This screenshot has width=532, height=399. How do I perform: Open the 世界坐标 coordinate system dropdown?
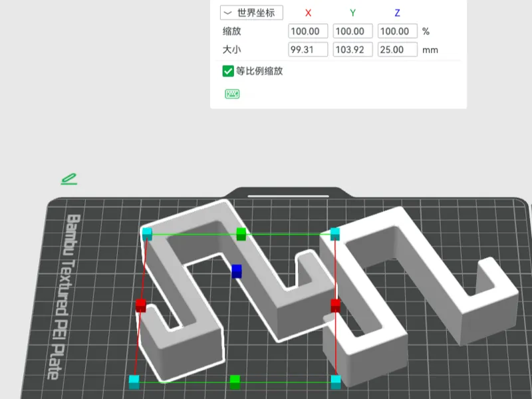tap(251, 13)
